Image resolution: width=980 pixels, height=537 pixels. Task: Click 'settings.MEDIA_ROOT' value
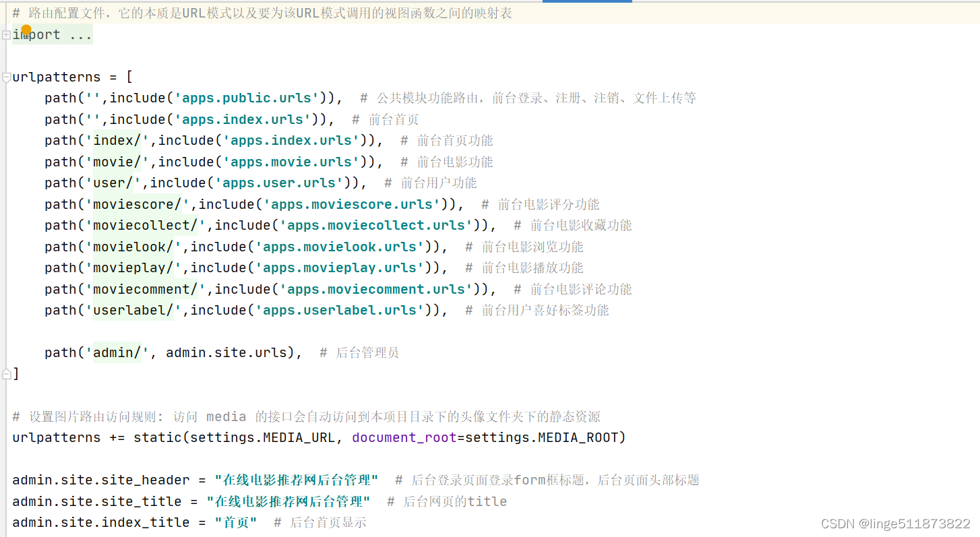[x=542, y=437]
